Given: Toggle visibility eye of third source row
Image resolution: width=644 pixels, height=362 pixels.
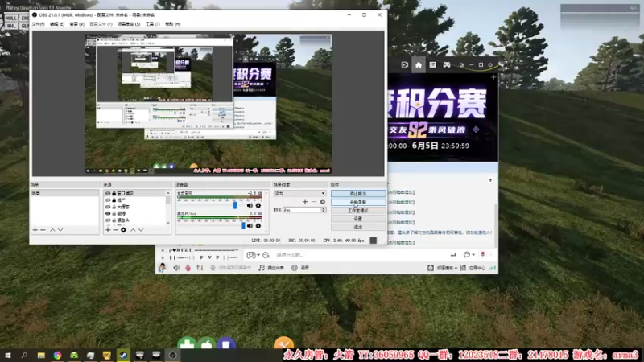Looking at the screenshot, I should pos(108,207).
